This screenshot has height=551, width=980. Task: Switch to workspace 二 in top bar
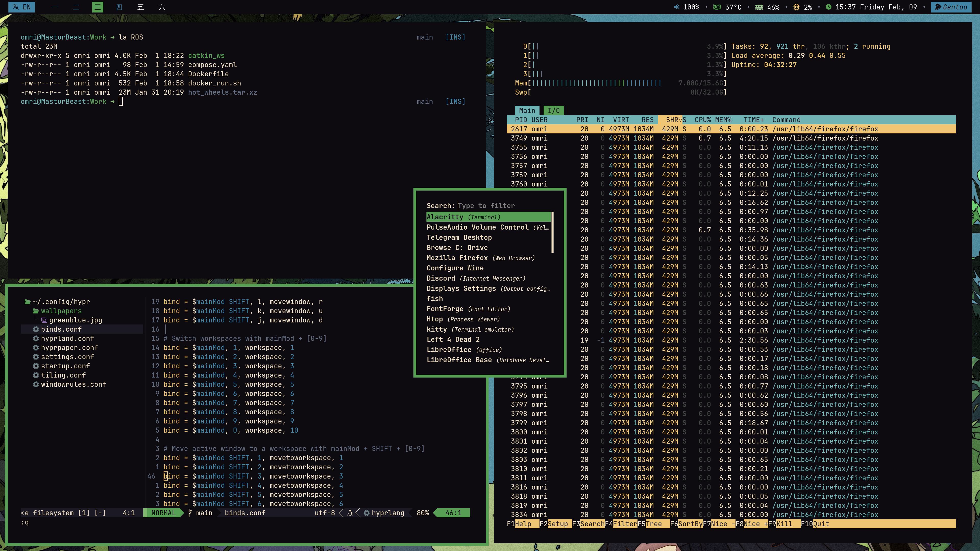pos(76,7)
